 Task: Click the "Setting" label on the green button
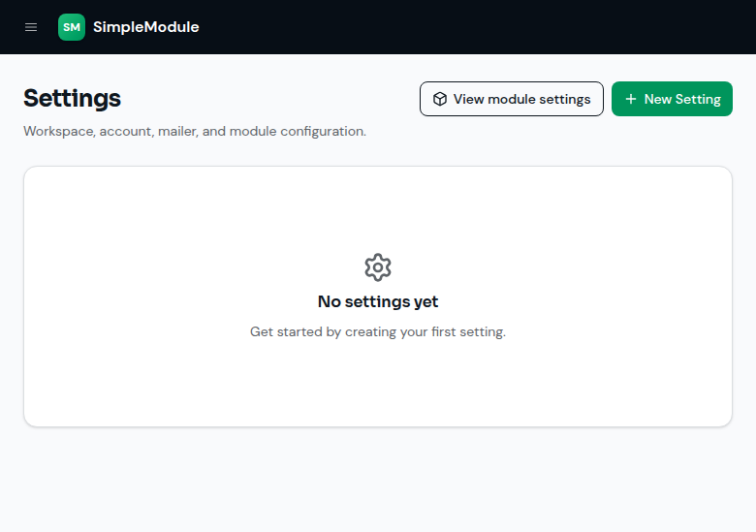(698, 99)
